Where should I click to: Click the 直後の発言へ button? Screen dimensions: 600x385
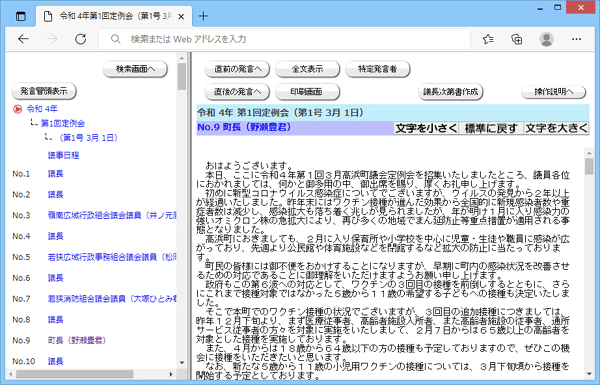237,91
